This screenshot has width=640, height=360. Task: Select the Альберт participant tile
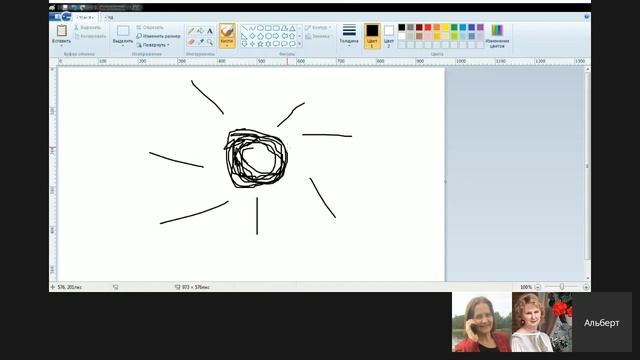pyautogui.click(x=602, y=322)
